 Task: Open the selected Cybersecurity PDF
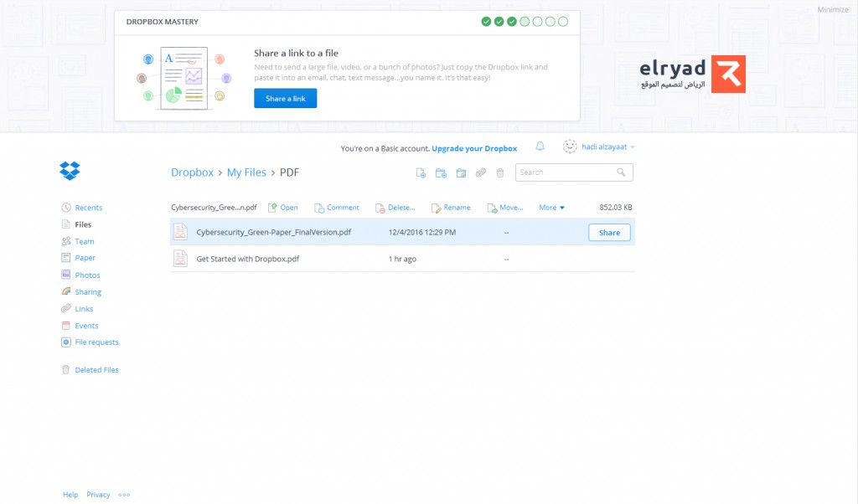click(x=283, y=208)
